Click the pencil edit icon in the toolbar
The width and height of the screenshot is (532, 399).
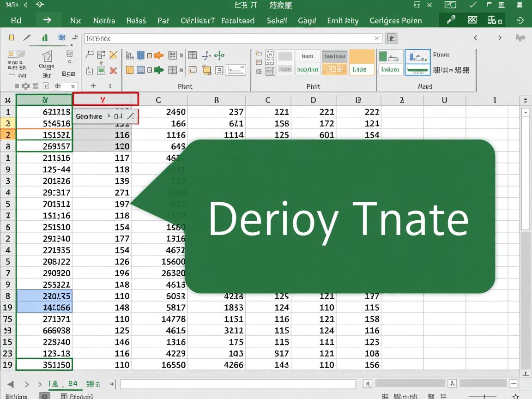point(27,38)
